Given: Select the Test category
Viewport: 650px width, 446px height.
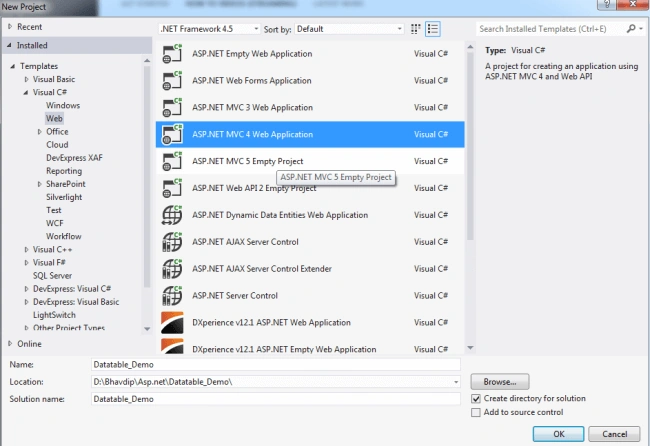Looking at the screenshot, I should click(x=53, y=210).
